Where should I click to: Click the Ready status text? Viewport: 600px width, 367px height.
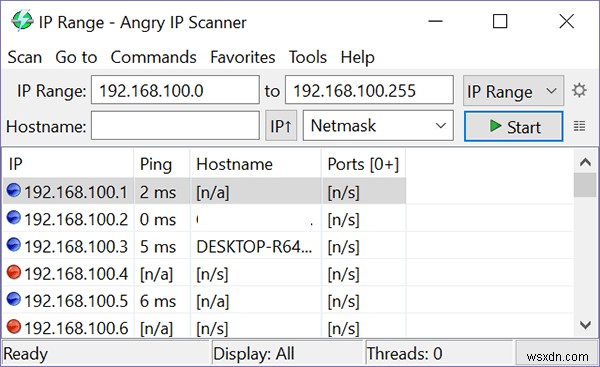[x=26, y=354]
